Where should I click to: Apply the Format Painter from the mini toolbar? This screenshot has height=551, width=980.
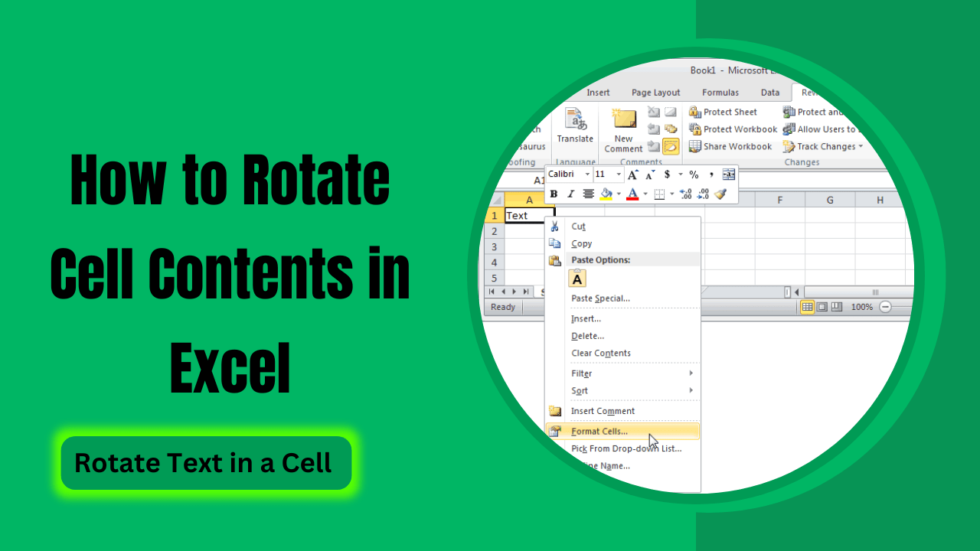(720, 194)
